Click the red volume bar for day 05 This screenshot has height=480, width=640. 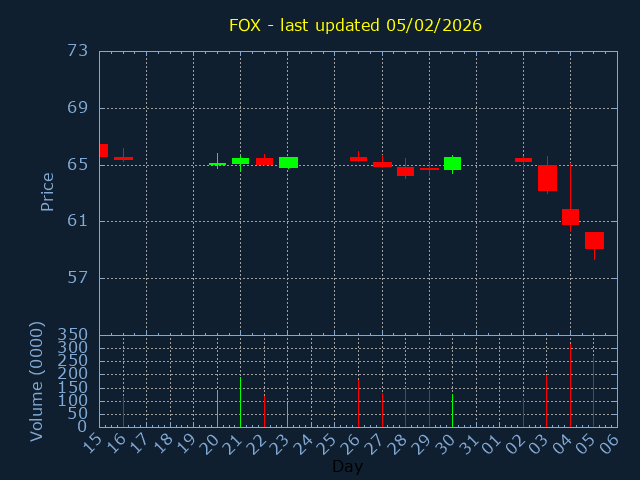pyautogui.click(x=593, y=392)
